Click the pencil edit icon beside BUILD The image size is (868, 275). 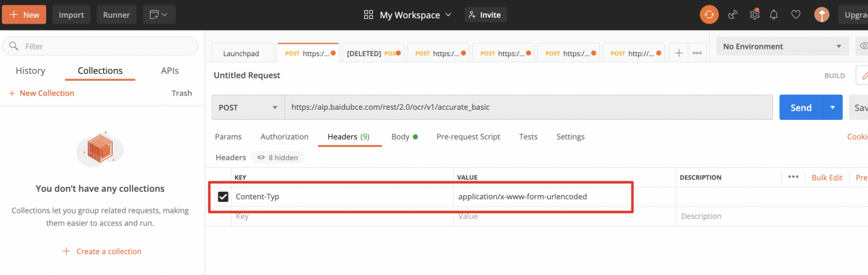tap(863, 75)
